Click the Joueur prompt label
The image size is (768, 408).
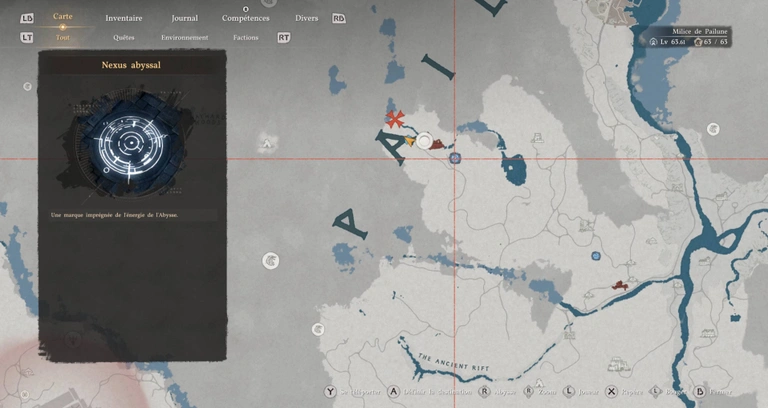point(589,392)
